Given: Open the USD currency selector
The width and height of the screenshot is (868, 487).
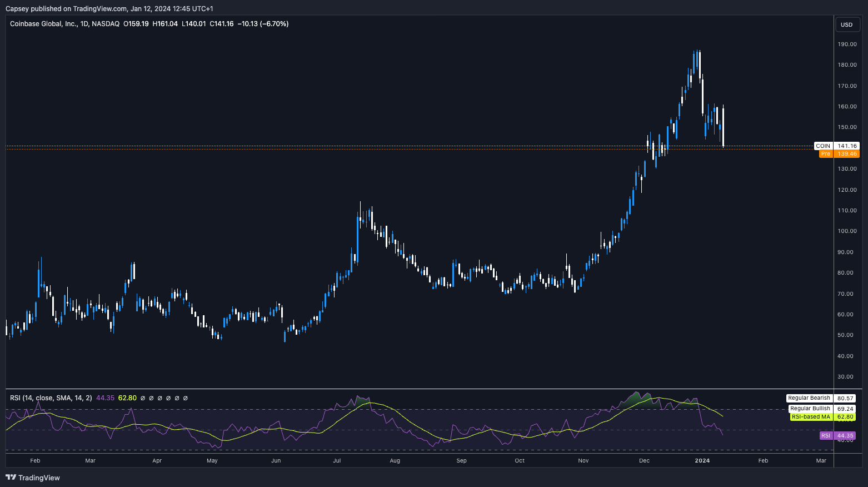Looking at the screenshot, I should (x=846, y=24).
